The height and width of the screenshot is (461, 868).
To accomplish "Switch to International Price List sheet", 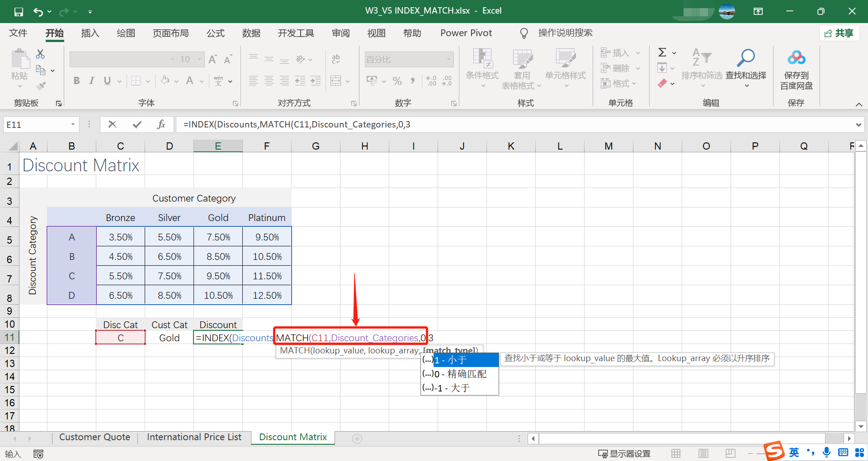I will point(194,437).
